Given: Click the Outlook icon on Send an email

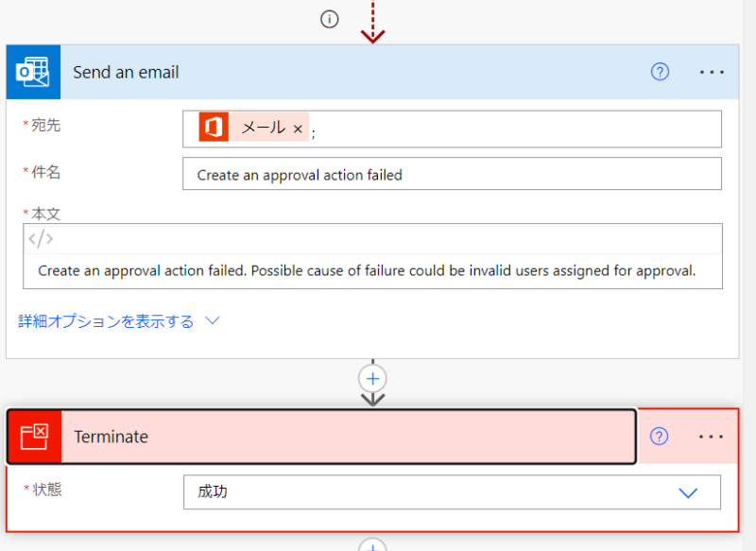Looking at the screenshot, I should [33, 72].
